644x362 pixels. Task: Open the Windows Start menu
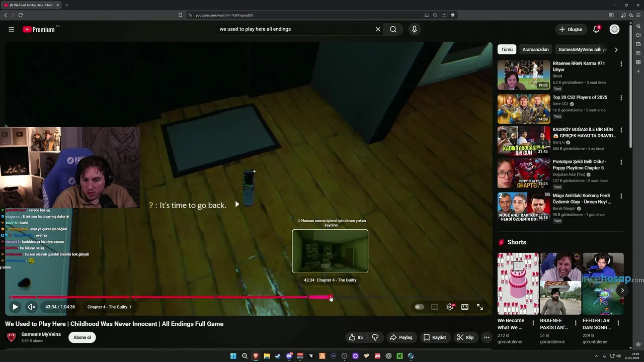(233, 356)
